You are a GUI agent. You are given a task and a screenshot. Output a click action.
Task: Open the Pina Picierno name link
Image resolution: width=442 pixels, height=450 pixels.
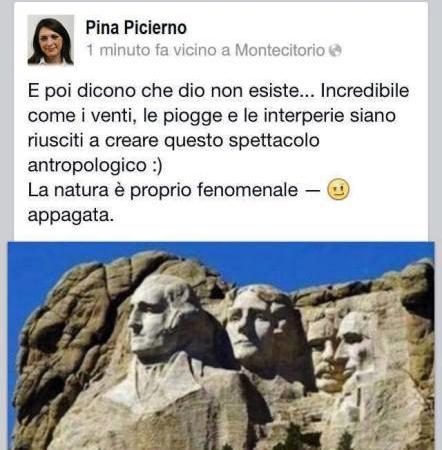pos(136,27)
